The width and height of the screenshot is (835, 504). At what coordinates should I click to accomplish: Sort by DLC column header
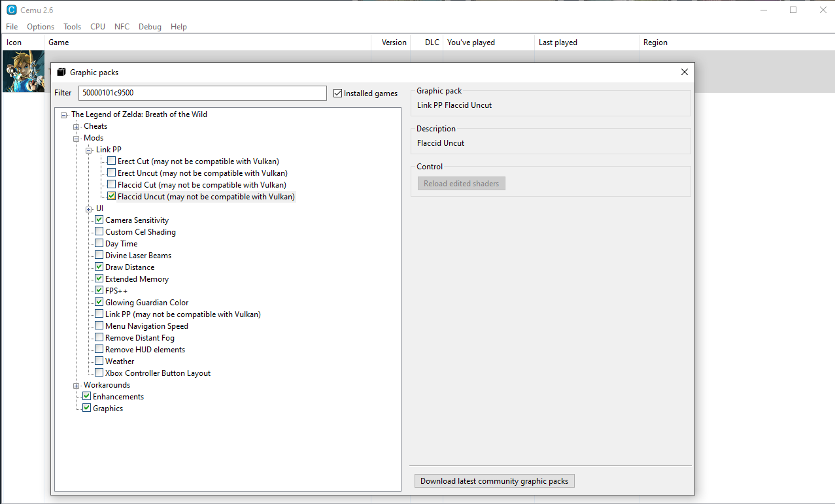[x=426, y=42]
